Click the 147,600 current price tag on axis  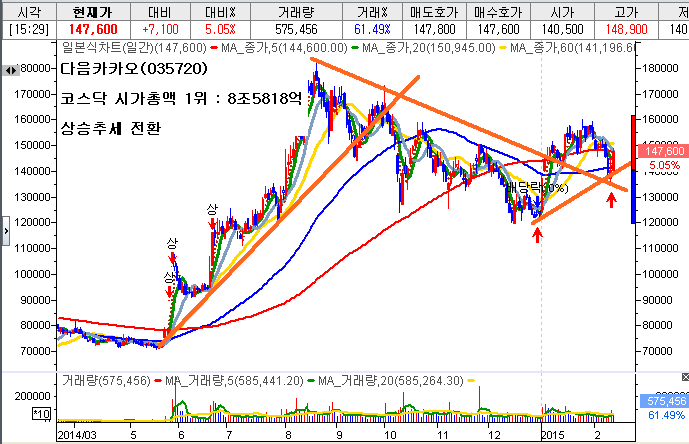pos(660,150)
